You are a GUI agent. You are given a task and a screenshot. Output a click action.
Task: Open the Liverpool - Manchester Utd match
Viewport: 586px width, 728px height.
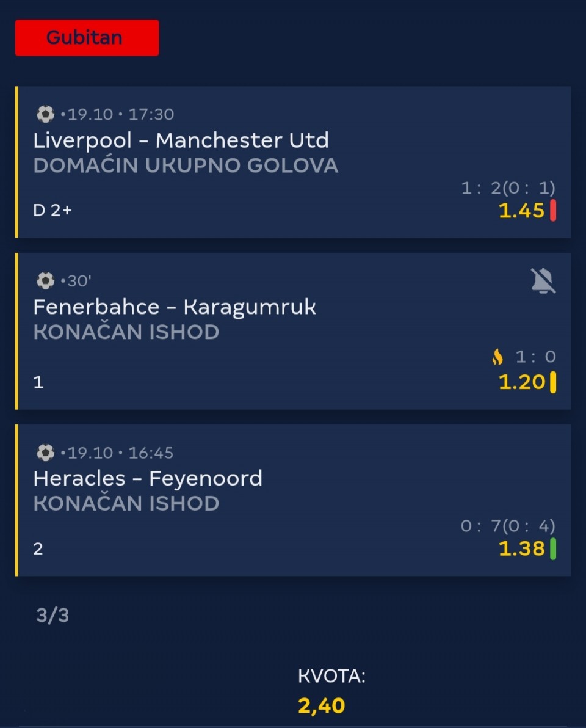click(x=181, y=140)
